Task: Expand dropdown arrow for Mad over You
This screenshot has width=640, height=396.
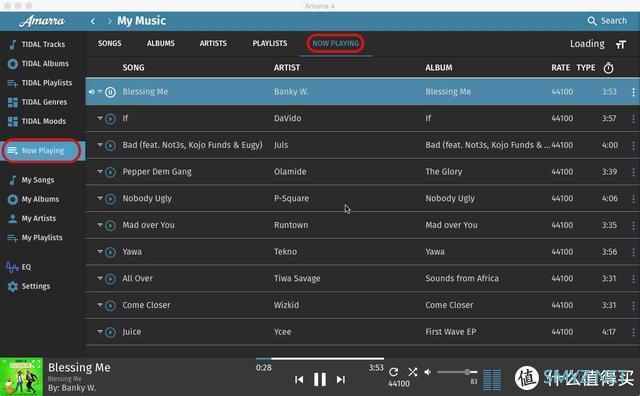Action: 100,225
